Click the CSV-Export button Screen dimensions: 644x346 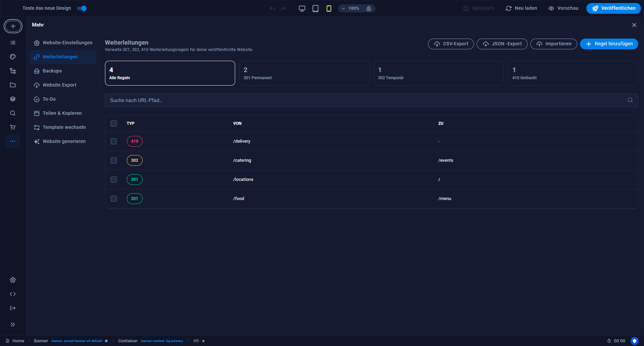point(451,44)
